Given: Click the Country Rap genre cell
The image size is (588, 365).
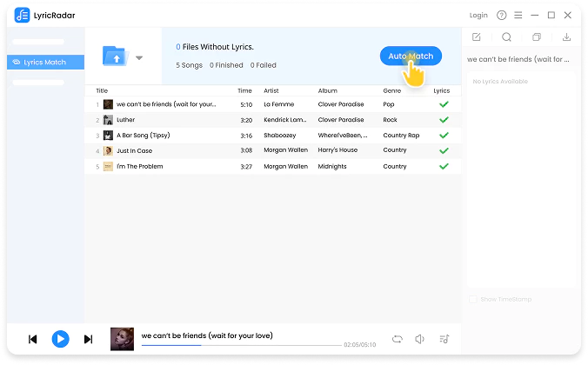Looking at the screenshot, I should pos(401,136).
